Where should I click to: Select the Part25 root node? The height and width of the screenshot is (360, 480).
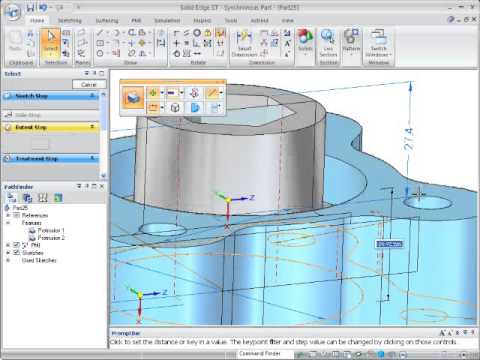click(x=20, y=208)
